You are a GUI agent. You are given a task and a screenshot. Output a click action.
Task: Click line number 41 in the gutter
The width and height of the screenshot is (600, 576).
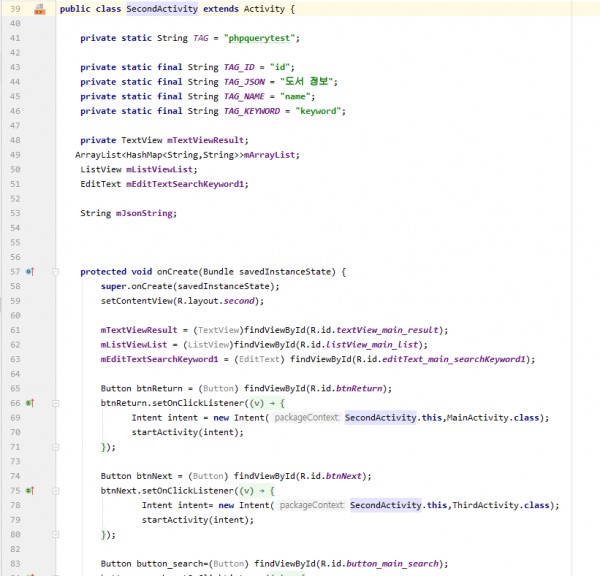(x=15, y=38)
